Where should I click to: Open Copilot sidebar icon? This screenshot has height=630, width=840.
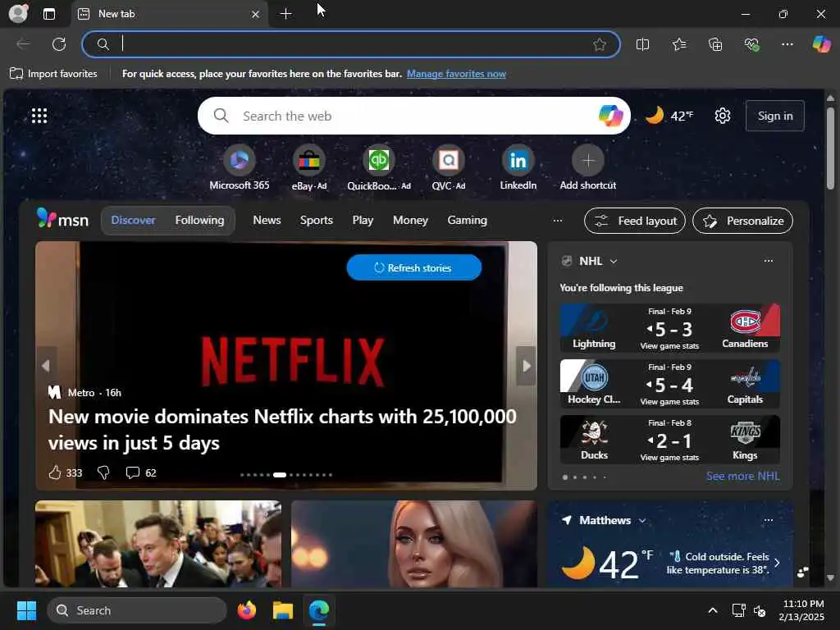821,44
